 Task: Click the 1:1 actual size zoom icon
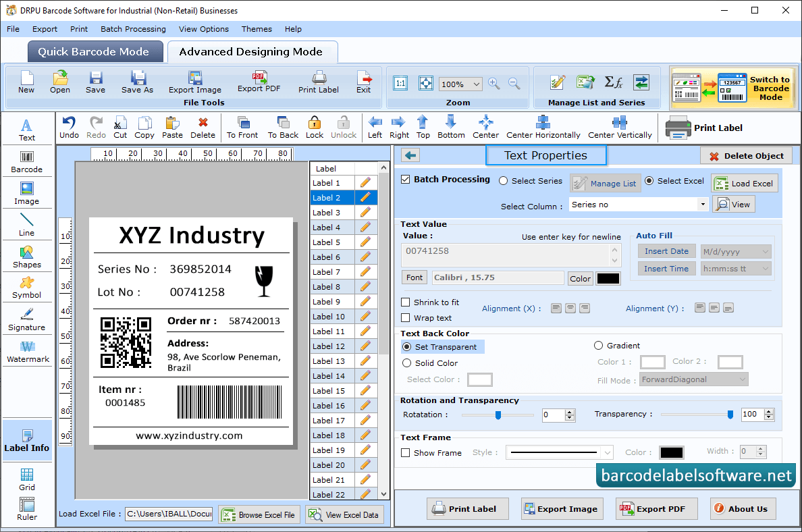(x=400, y=84)
